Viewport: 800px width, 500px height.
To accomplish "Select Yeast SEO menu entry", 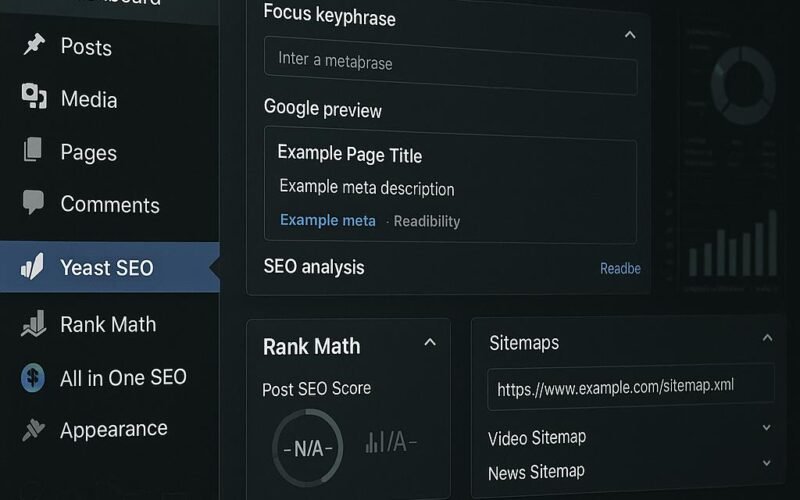I will click(110, 267).
